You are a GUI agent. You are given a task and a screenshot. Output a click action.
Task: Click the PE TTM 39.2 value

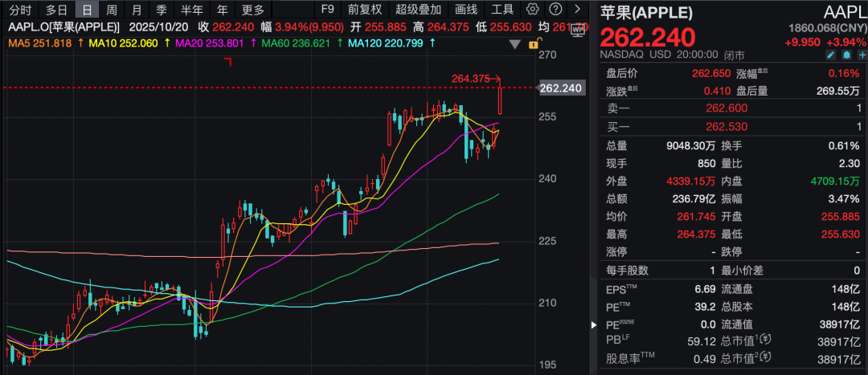tap(706, 307)
